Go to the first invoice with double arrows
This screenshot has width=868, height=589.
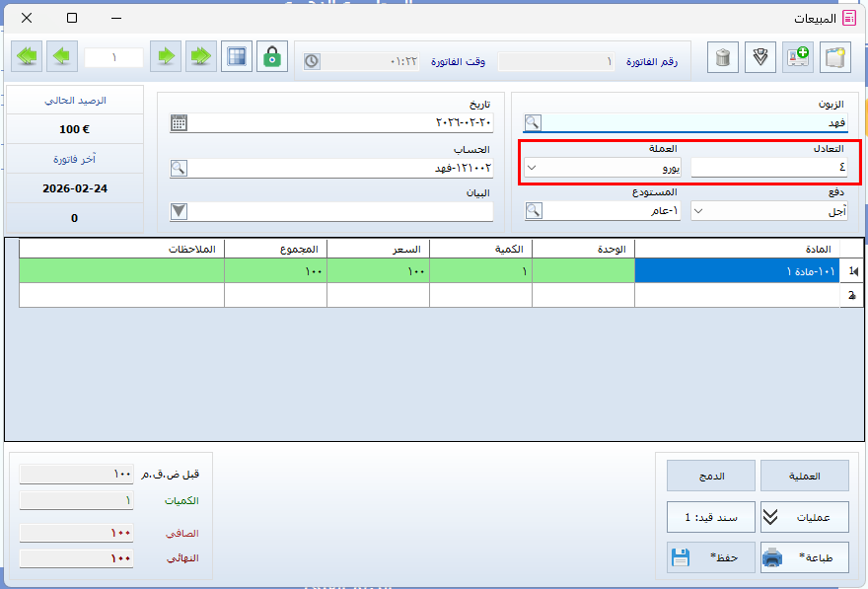coord(28,57)
